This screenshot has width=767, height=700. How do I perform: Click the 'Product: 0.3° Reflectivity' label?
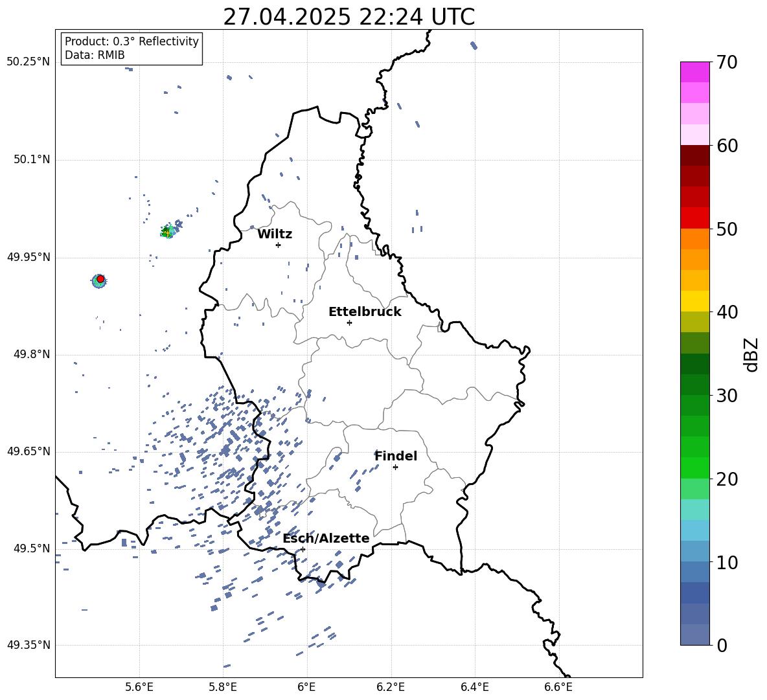coord(132,41)
